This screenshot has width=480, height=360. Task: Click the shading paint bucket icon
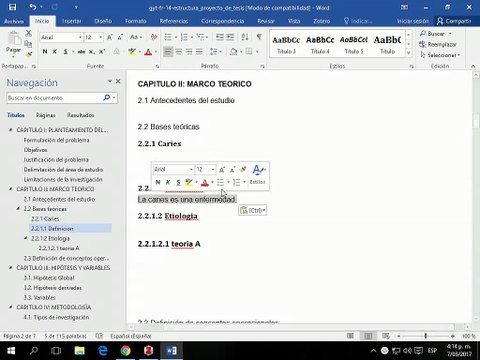[233, 52]
